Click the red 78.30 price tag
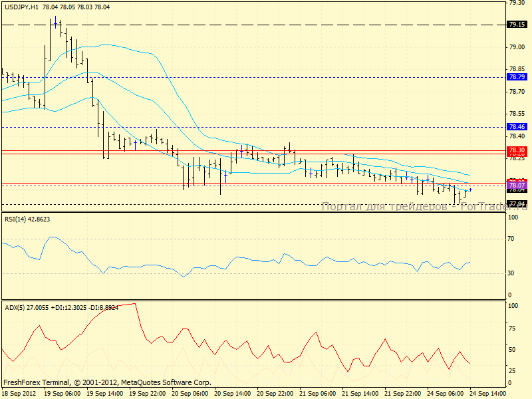Screen dimensions: 532x399 (x=517, y=150)
